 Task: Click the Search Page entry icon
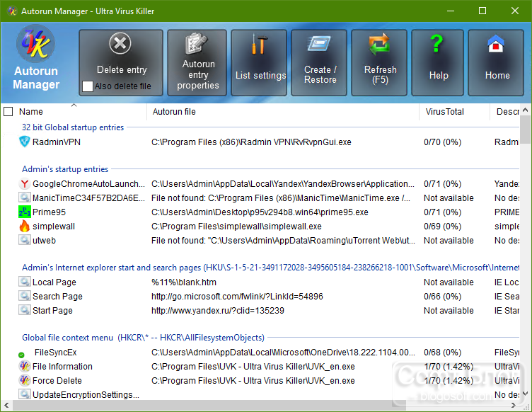coord(25,296)
